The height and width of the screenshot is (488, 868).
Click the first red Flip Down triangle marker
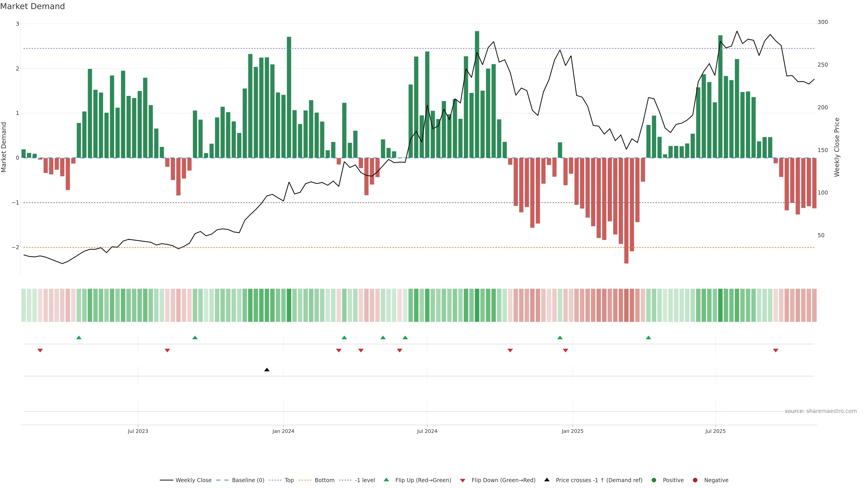pyautogui.click(x=40, y=351)
